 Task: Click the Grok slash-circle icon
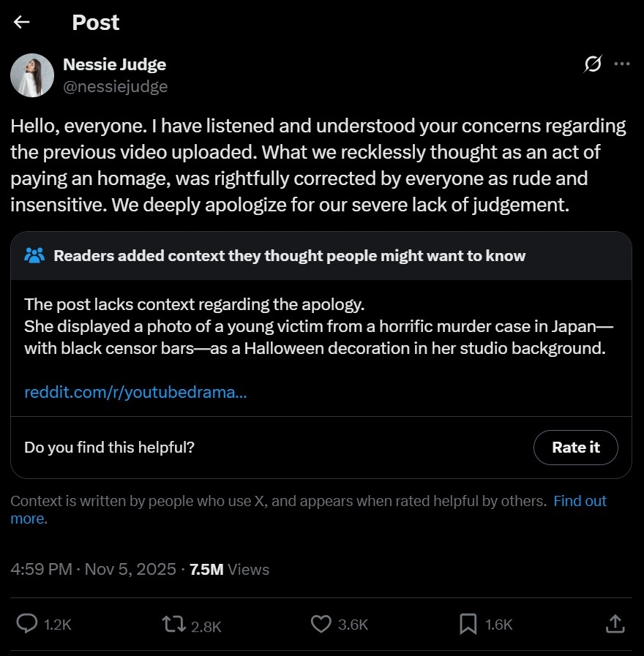593,64
